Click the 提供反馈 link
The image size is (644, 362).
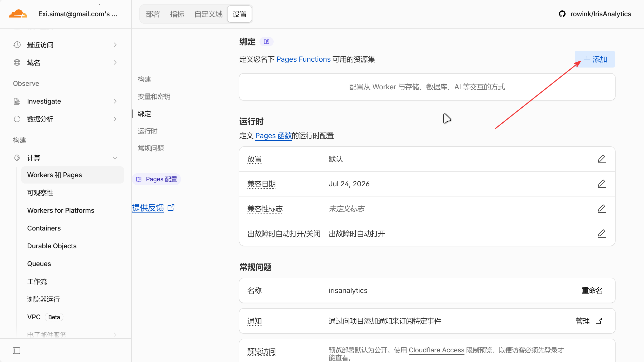point(148,208)
